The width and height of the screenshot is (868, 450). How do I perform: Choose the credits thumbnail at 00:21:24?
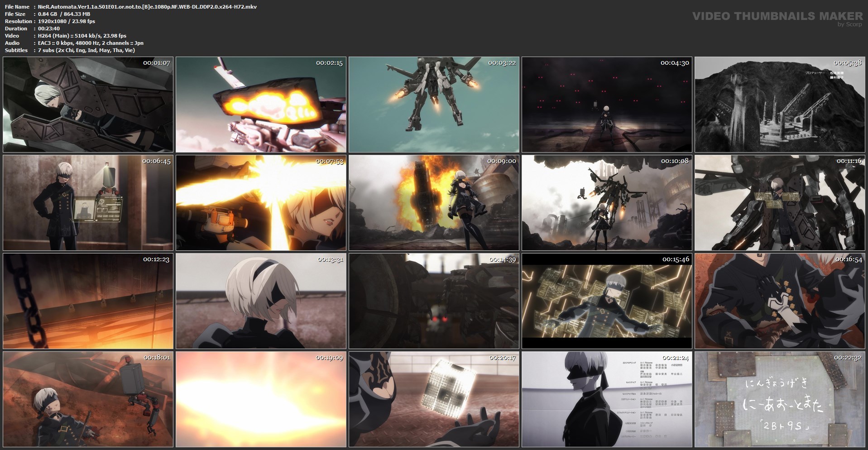click(607, 399)
